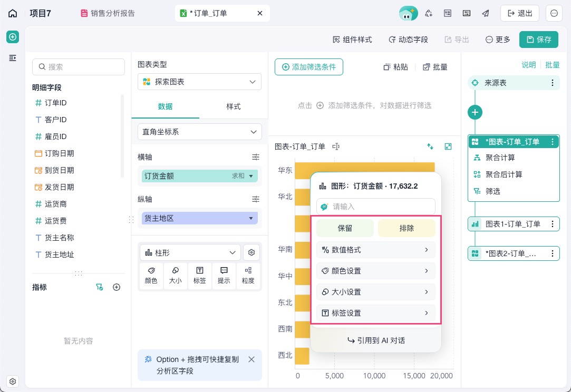
Task: Open the 直角坐标系 coordinate system dropdown
Action: click(199, 132)
